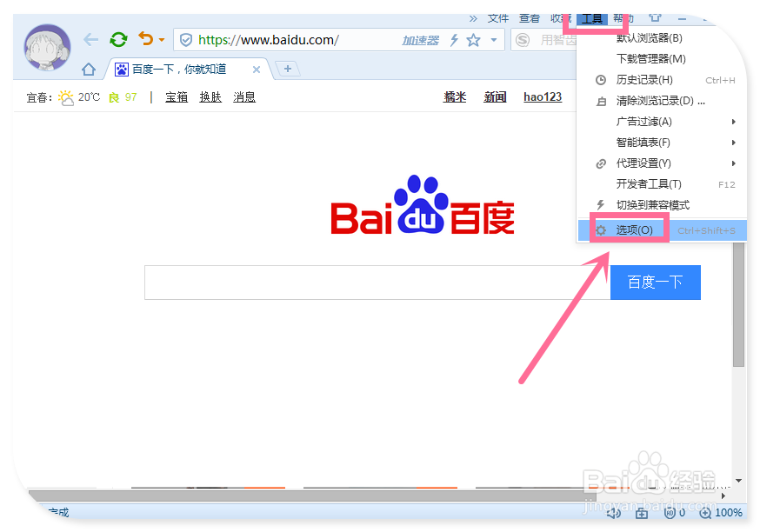Open the 查看 menu
The width and height of the screenshot is (760, 532).
click(530, 18)
